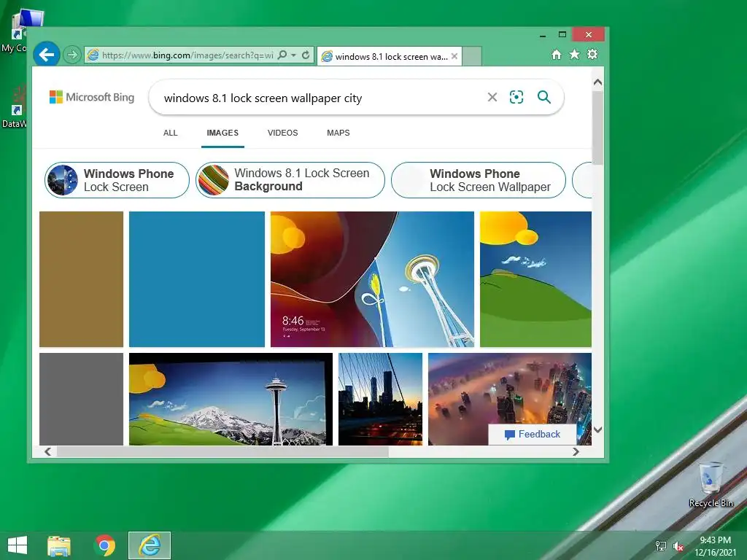Open the Space Needle with mountain image
The image size is (747, 560).
tap(231, 399)
